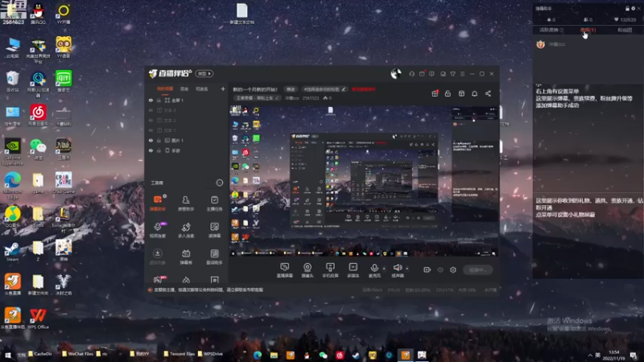644x362 pixels.
Task: Click the 修改 button next to stream title
Action: tap(291, 89)
